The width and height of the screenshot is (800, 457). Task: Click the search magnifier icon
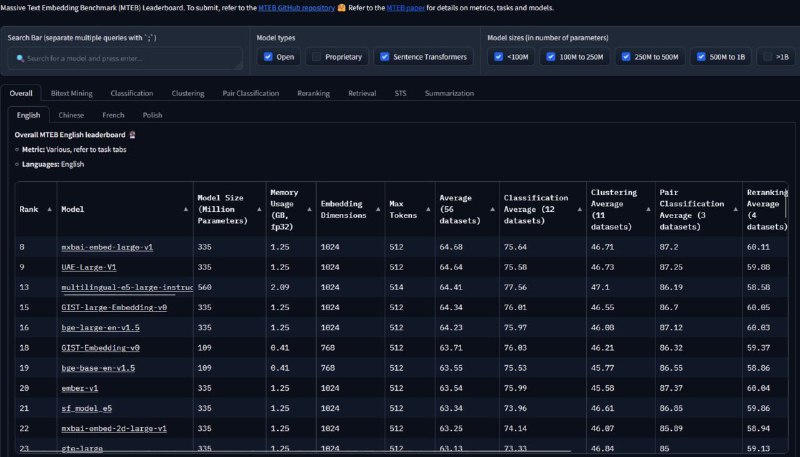(20, 59)
